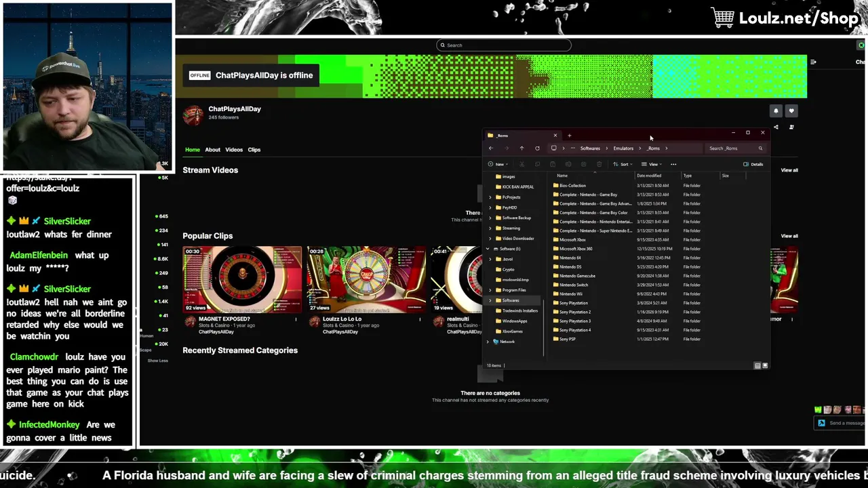Click Show Less in the left sidebar
Image resolution: width=868 pixels, height=488 pixels.
(157, 361)
